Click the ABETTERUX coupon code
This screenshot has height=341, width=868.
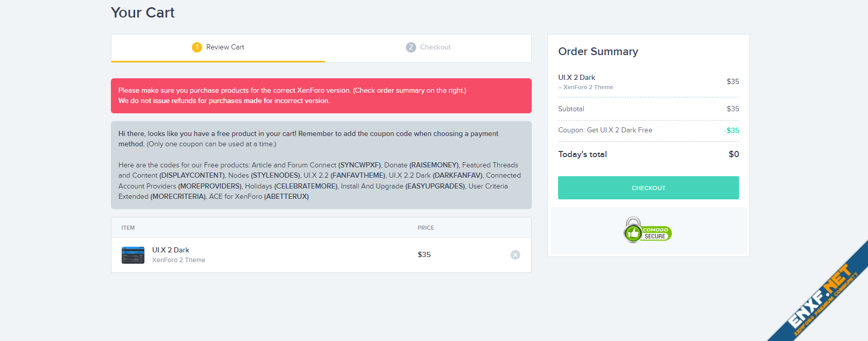(286, 196)
